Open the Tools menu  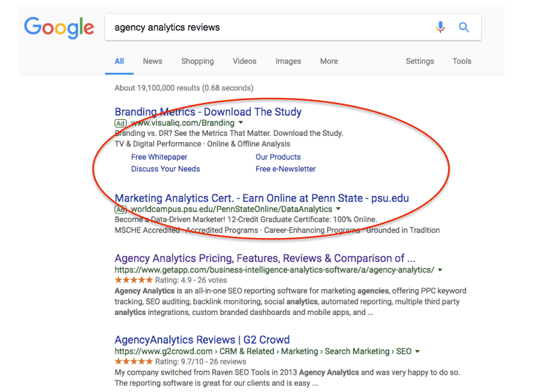(462, 62)
